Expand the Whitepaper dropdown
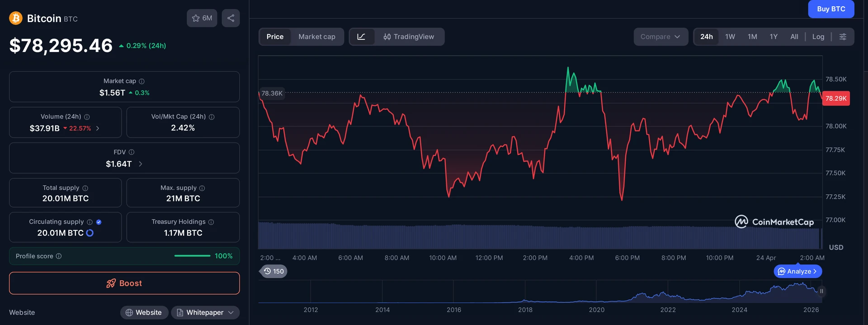Viewport: 868px width, 325px height. (x=205, y=312)
